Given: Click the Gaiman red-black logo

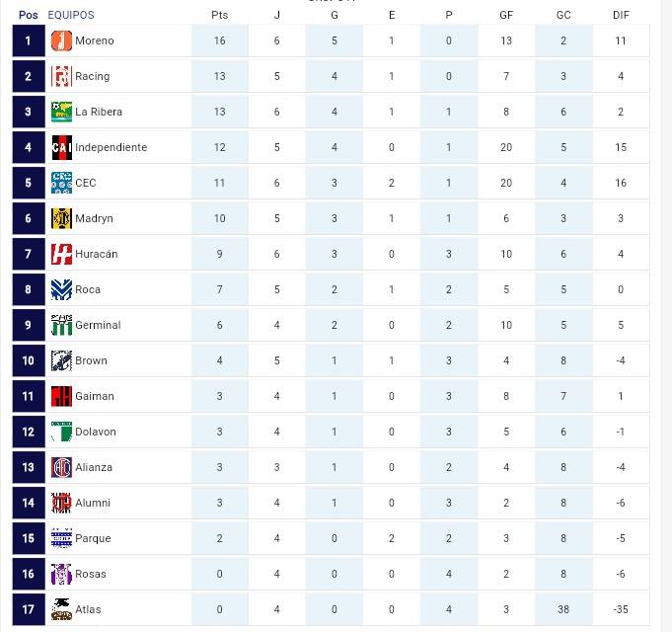Looking at the screenshot, I should (x=61, y=397).
